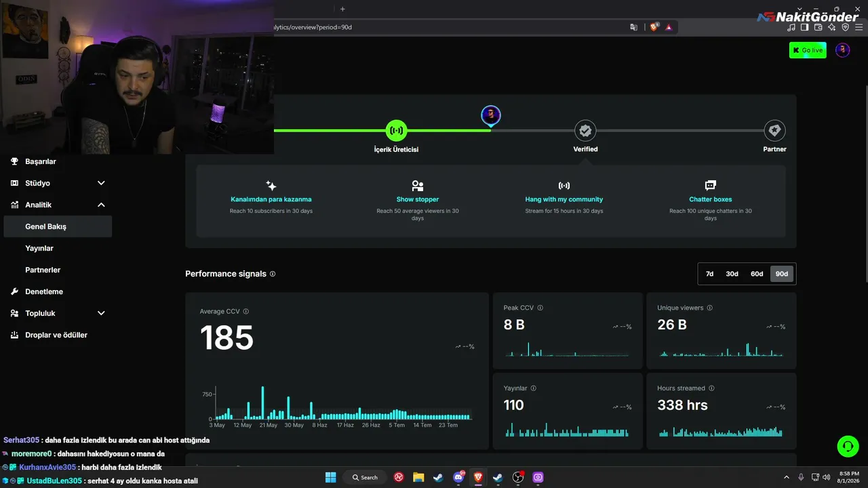Open Brave music playlist icon
Viewport: 868px width, 488px height.
click(x=791, y=28)
